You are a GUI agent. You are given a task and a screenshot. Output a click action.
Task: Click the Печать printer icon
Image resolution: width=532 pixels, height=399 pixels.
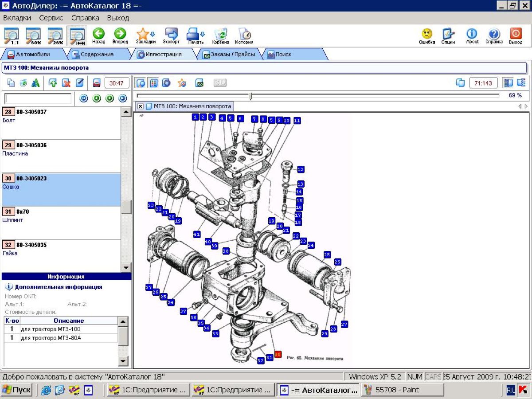coord(196,36)
